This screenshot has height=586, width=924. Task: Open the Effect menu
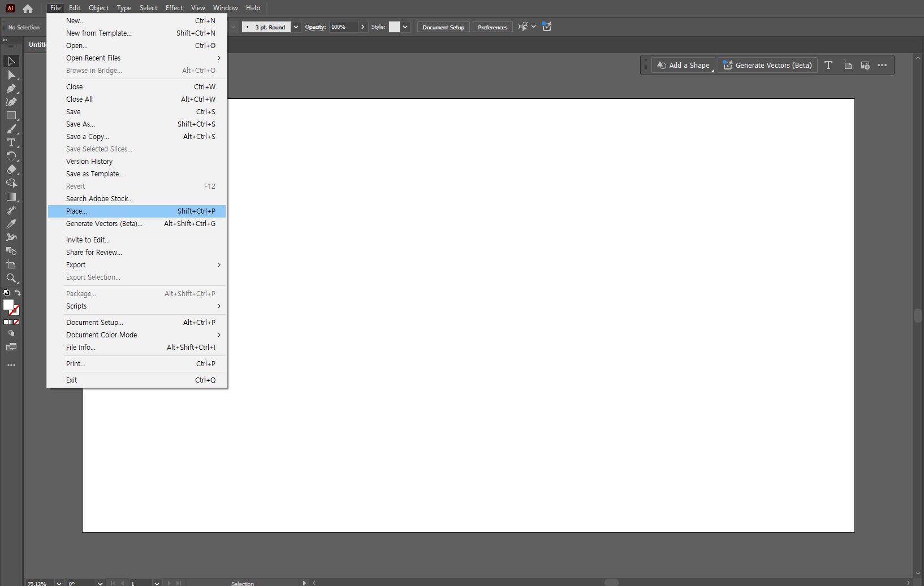point(174,8)
